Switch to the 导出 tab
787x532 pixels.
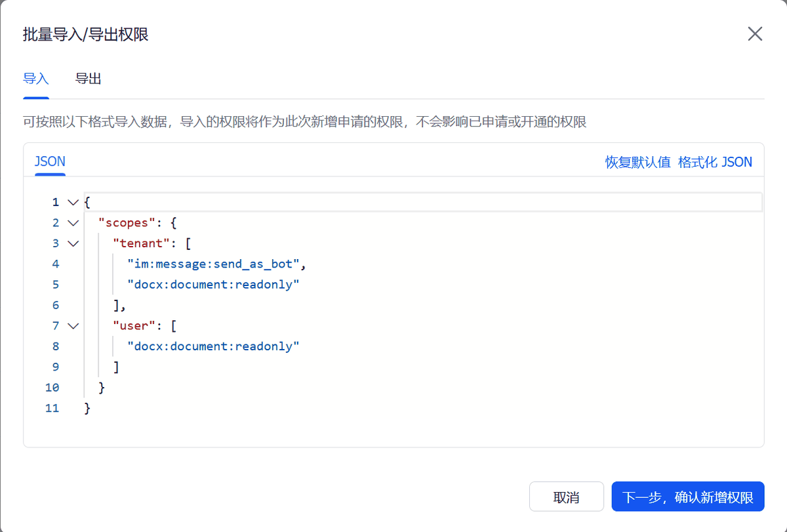click(88, 79)
